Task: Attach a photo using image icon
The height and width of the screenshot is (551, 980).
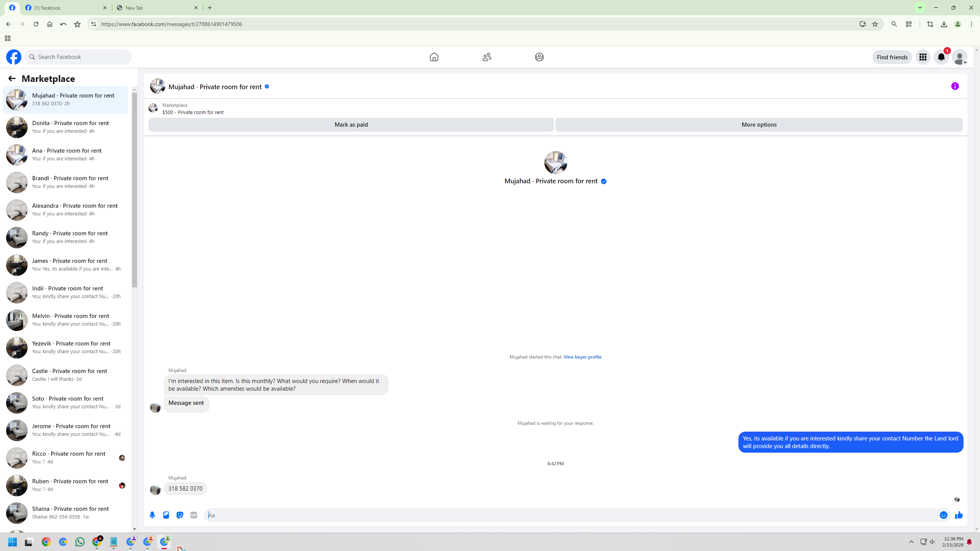Action: (166, 515)
